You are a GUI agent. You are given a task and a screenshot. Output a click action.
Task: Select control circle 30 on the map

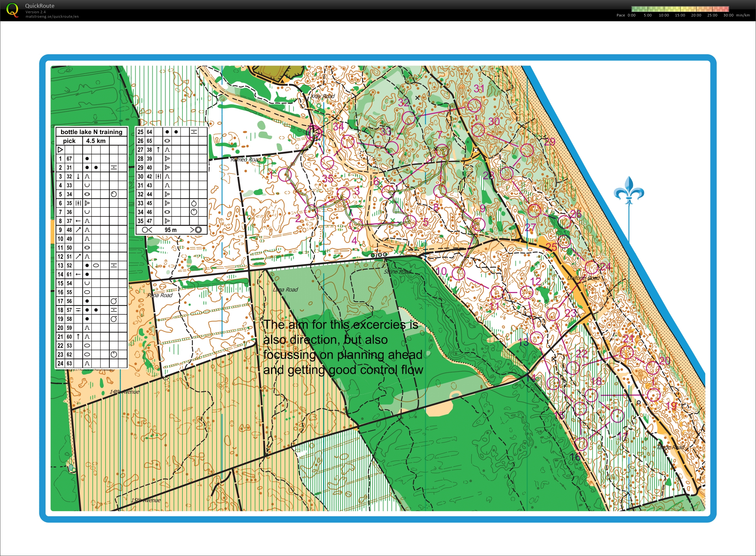click(x=478, y=130)
